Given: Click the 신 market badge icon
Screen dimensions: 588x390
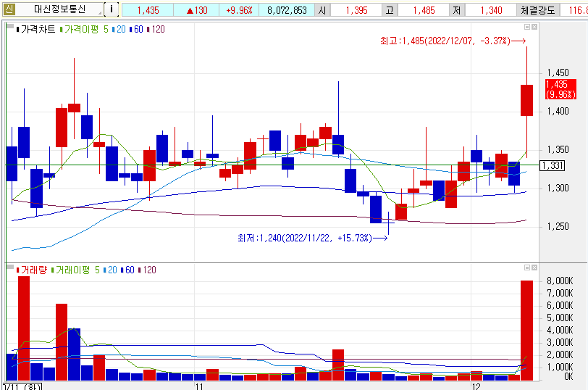Looking at the screenshot, I should [x=9, y=9].
